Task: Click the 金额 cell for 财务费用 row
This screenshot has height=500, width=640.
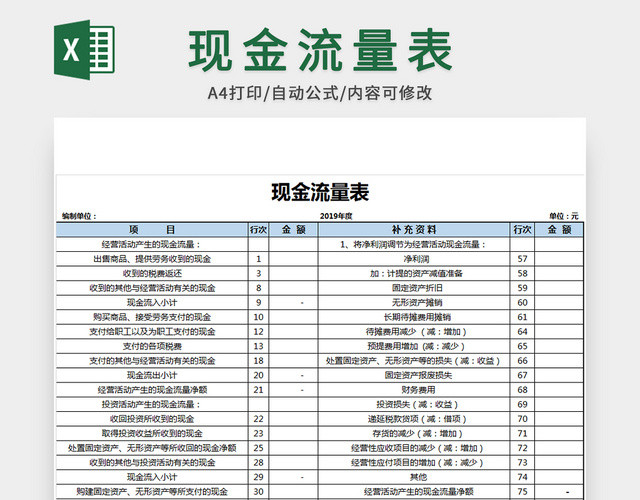Action: (x=559, y=390)
